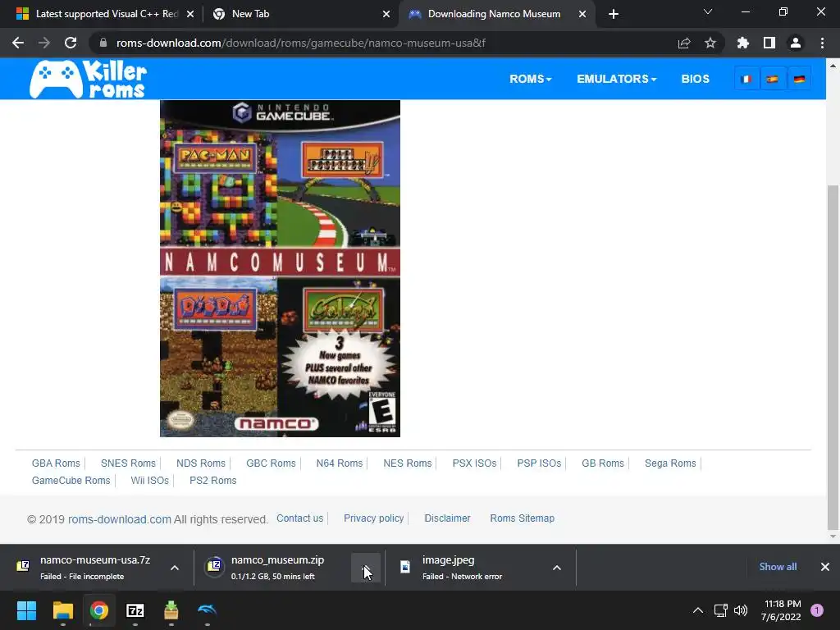Expand image.jpeg download options
The height and width of the screenshot is (630, 840).
(557, 568)
